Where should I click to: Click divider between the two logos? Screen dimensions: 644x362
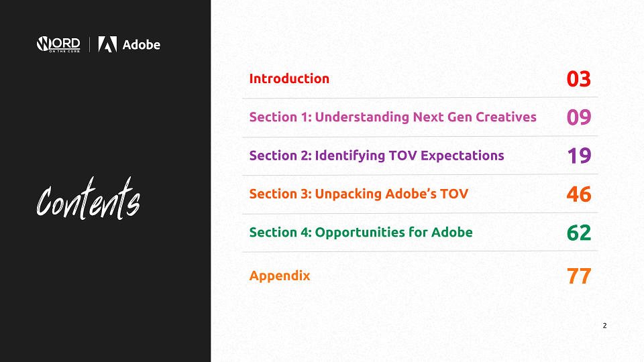[89, 44]
